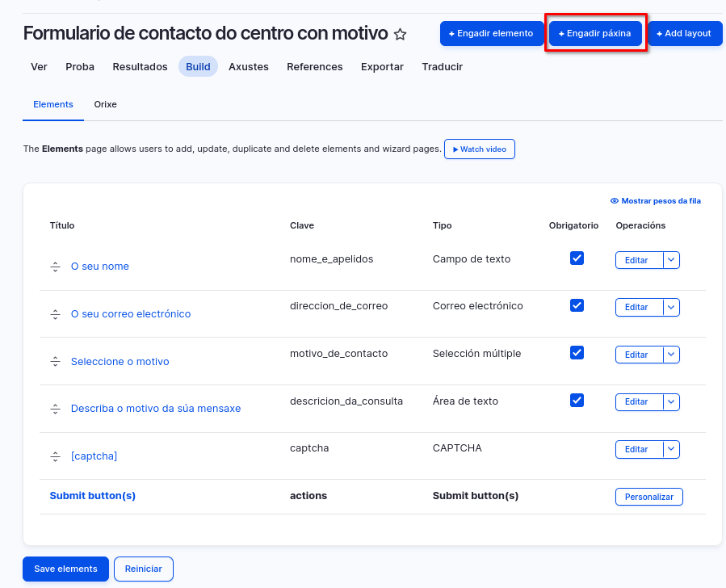Show row weights via 'Mostrar pesos da fila'

[655, 201]
